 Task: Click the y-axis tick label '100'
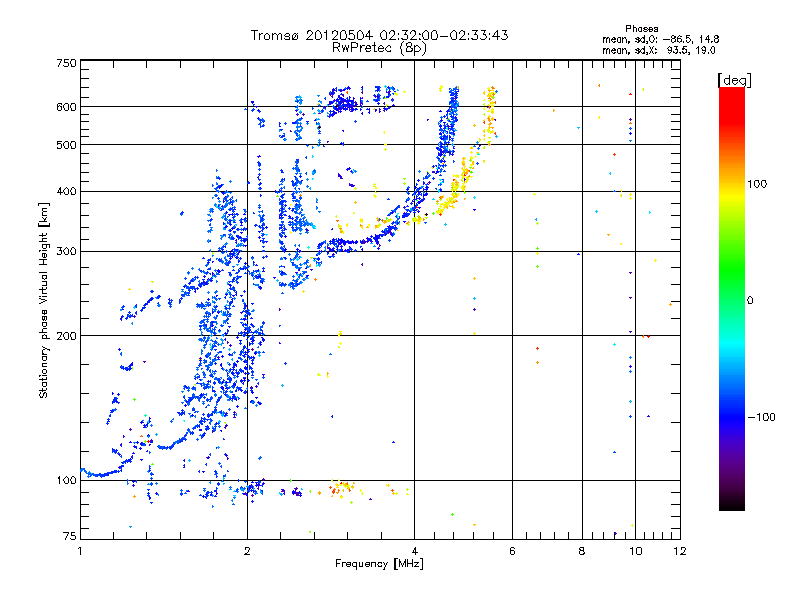click(x=67, y=480)
